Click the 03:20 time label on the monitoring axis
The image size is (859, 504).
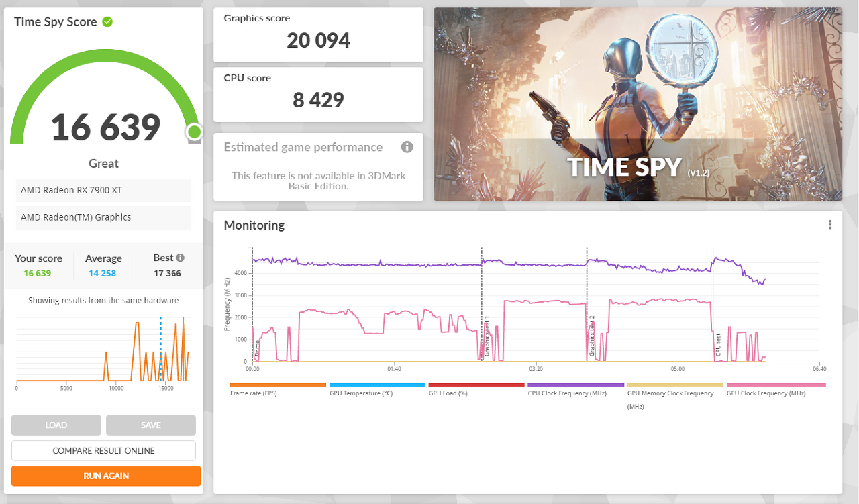(536, 369)
